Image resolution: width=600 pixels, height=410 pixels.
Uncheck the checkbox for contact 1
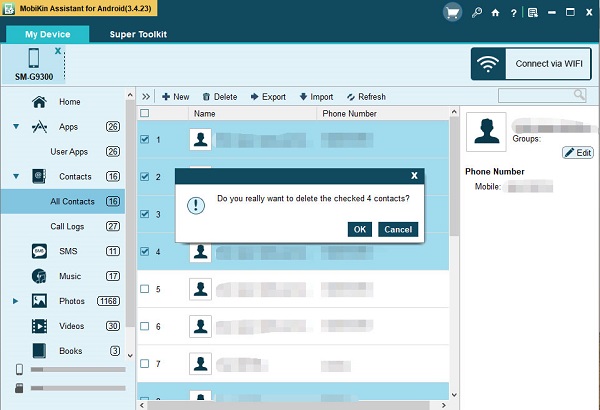145,139
